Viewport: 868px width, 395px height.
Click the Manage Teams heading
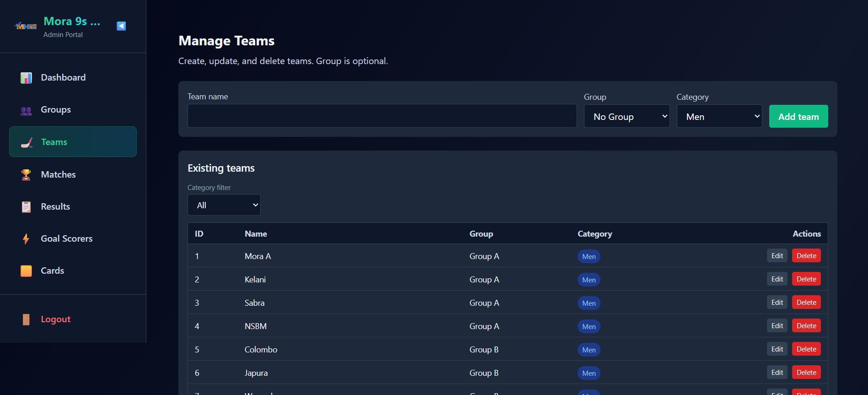[226, 41]
